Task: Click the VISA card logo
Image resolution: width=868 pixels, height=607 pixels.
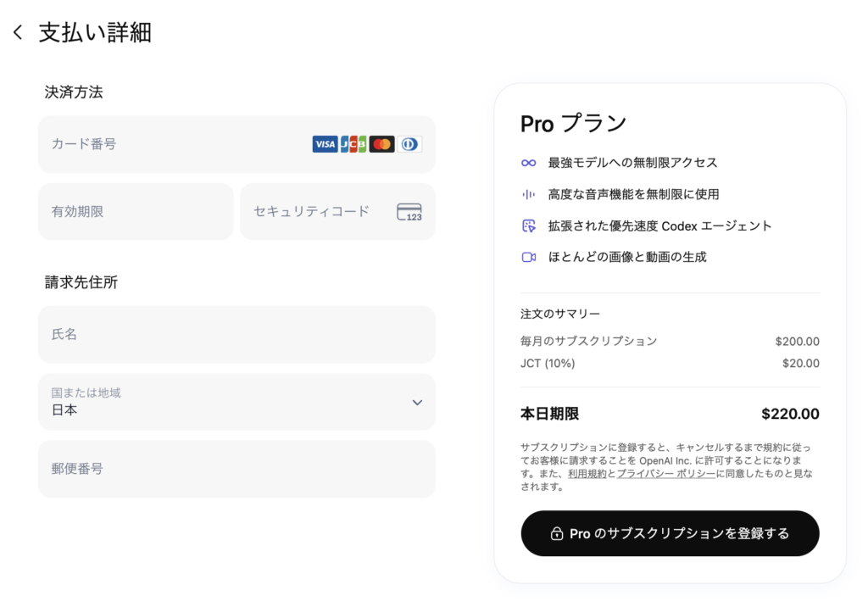Action: pyautogui.click(x=325, y=144)
